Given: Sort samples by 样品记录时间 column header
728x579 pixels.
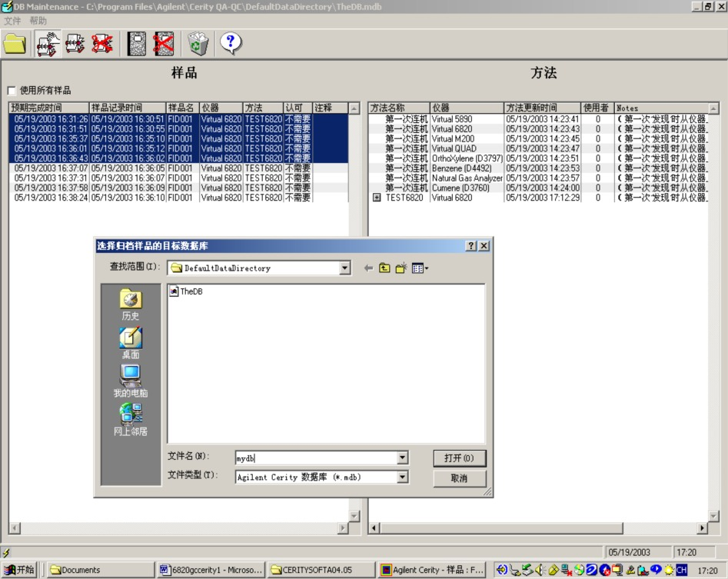Looking at the screenshot, I should [x=127, y=108].
